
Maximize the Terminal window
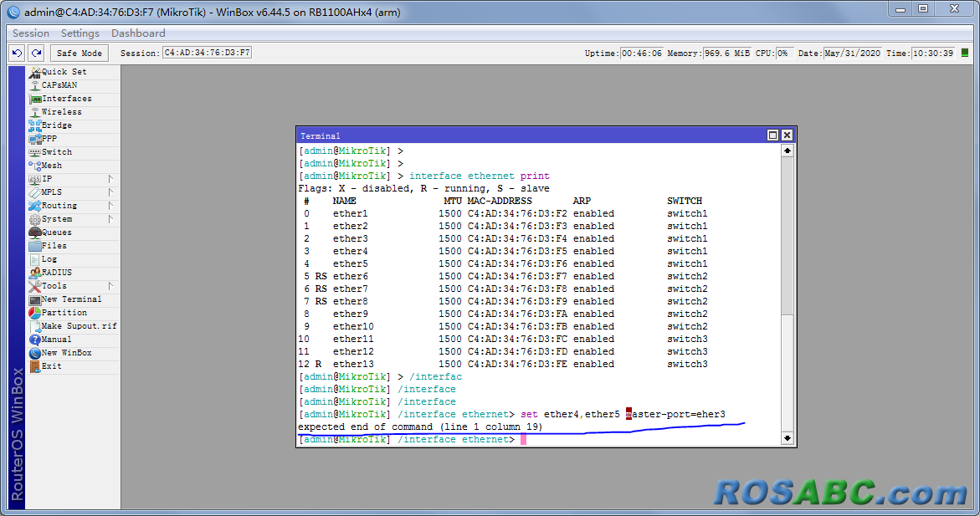pyautogui.click(x=772, y=135)
